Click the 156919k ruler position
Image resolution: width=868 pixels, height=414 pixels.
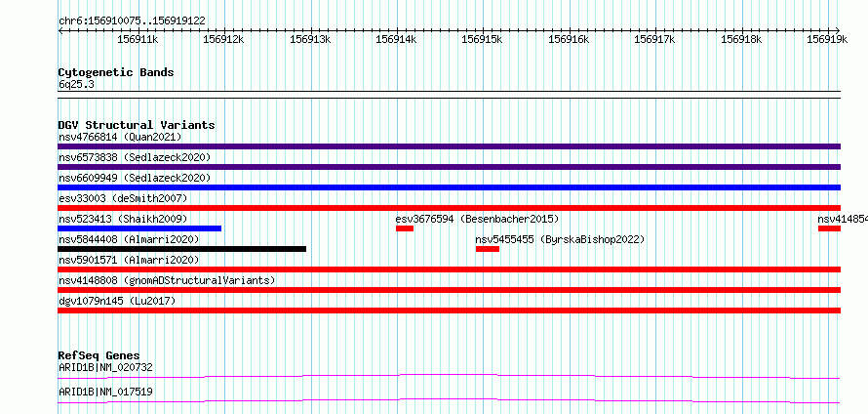827,39
